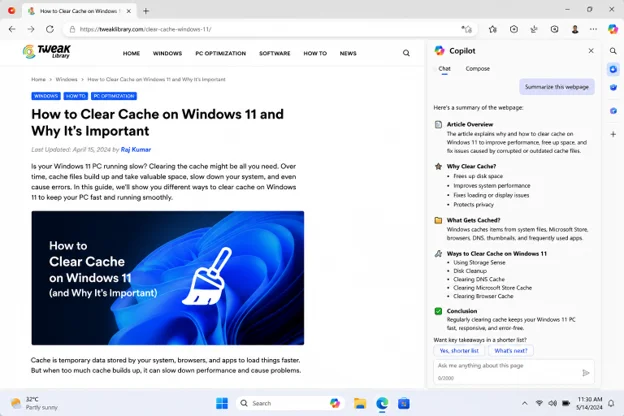Click 'Using Storage Sense' list item
This screenshot has width=624, height=416.
pos(479,262)
